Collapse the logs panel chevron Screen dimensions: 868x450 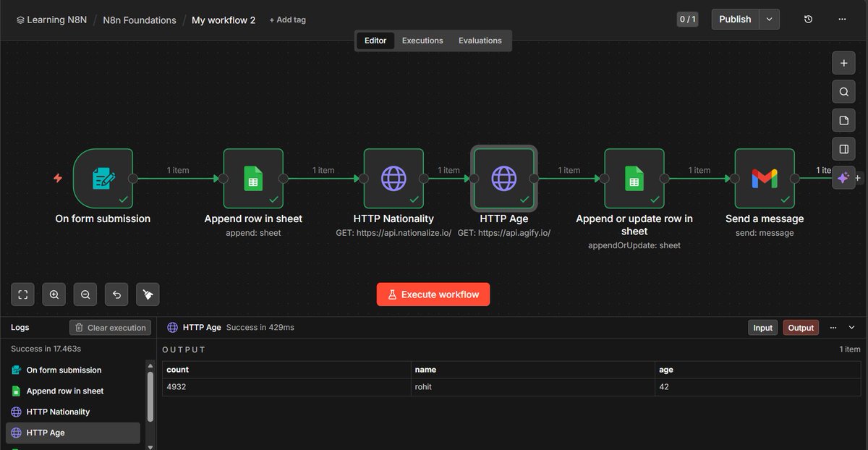(851, 328)
